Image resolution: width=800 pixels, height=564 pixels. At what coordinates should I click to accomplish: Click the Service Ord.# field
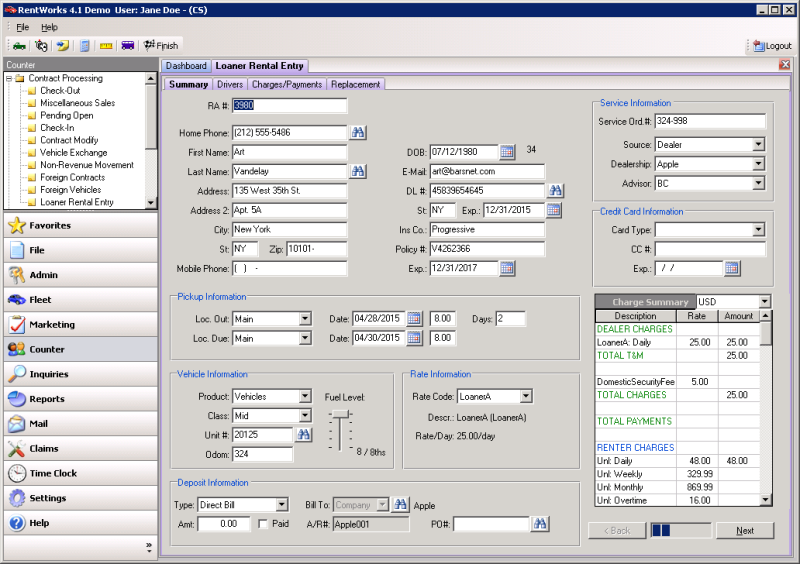(x=710, y=121)
